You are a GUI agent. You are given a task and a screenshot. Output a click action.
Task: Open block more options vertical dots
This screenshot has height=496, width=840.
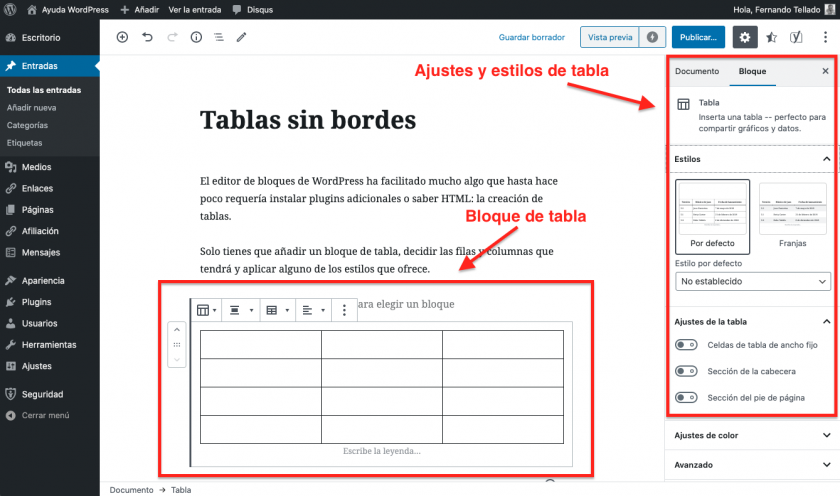tap(344, 310)
